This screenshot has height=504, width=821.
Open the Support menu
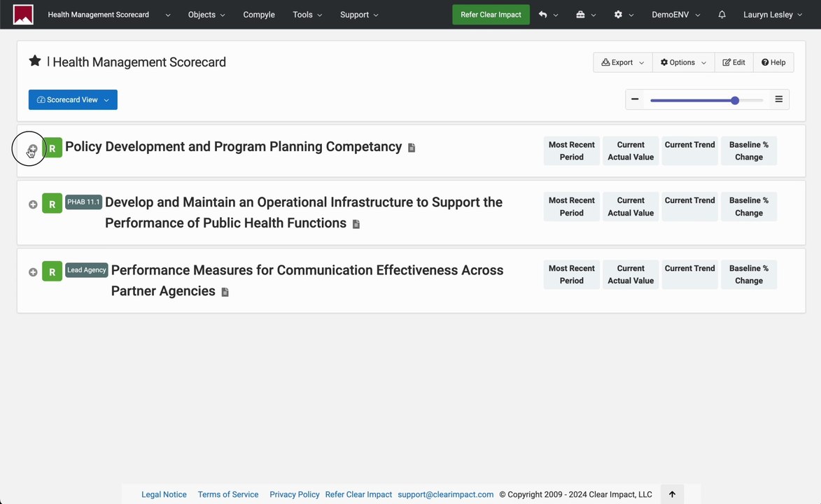tap(359, 15)
